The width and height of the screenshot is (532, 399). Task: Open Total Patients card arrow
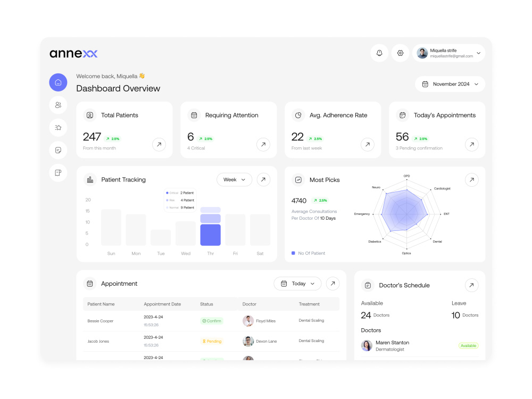coord(159,145)
